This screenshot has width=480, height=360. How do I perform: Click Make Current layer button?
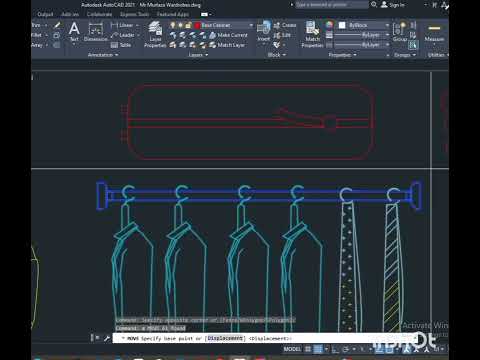click(229, 35)
